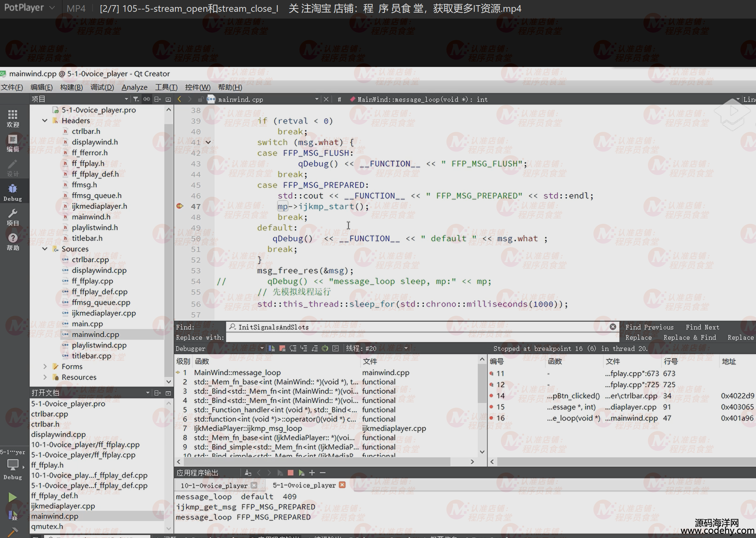Open Debug mode bug icon in sidebar
The image size is (756, 538).
click(13, 193)
